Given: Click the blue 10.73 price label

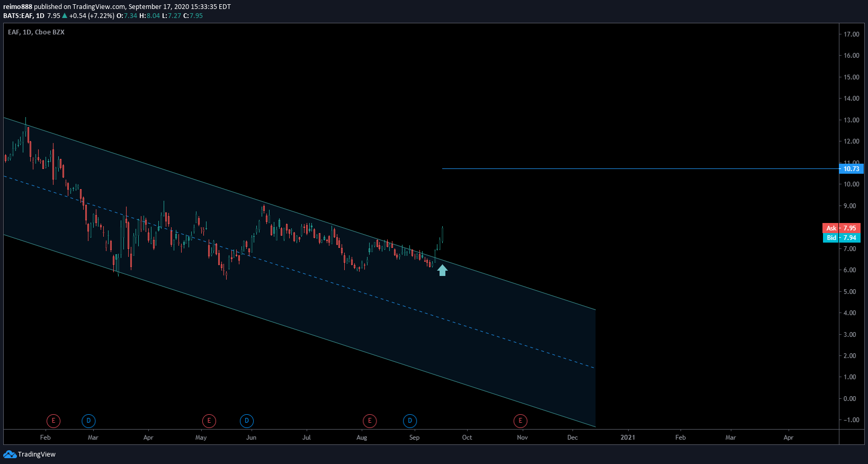Looking at the screenshot, I should [851, 169].
